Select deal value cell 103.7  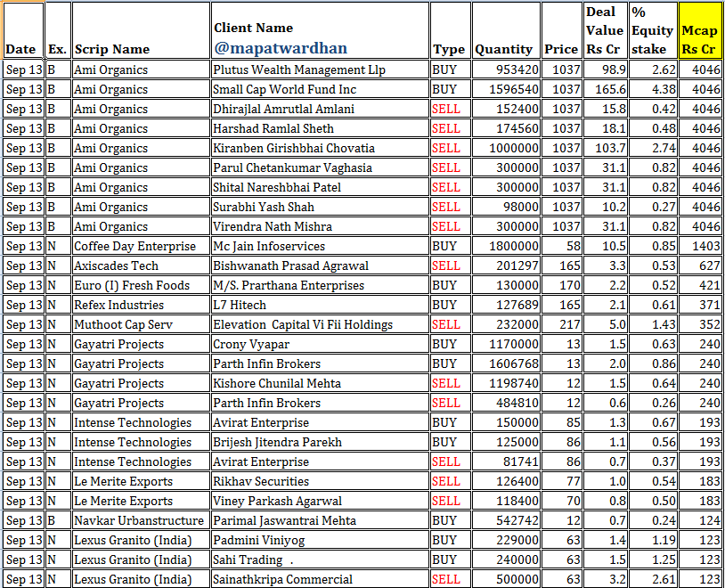coord(606,148)
